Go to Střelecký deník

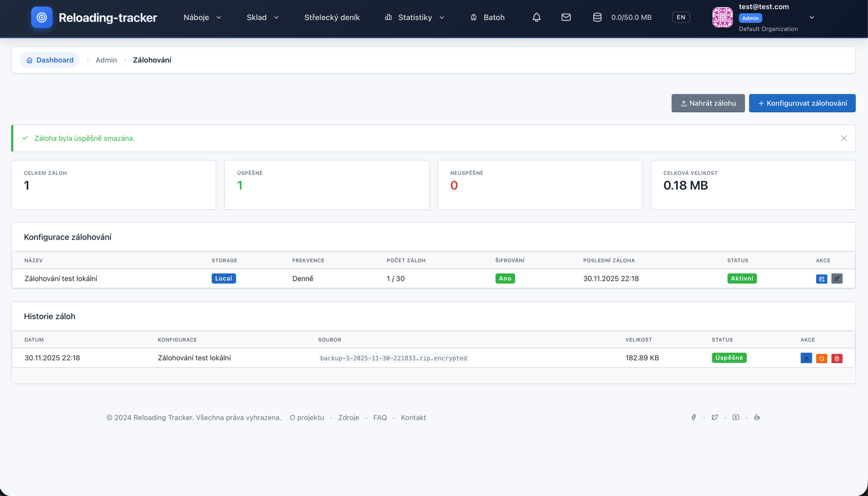point(332,17)
